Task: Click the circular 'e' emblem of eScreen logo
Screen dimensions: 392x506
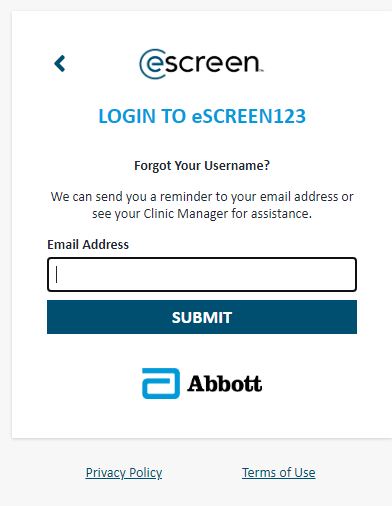Action: click(153, 64)
